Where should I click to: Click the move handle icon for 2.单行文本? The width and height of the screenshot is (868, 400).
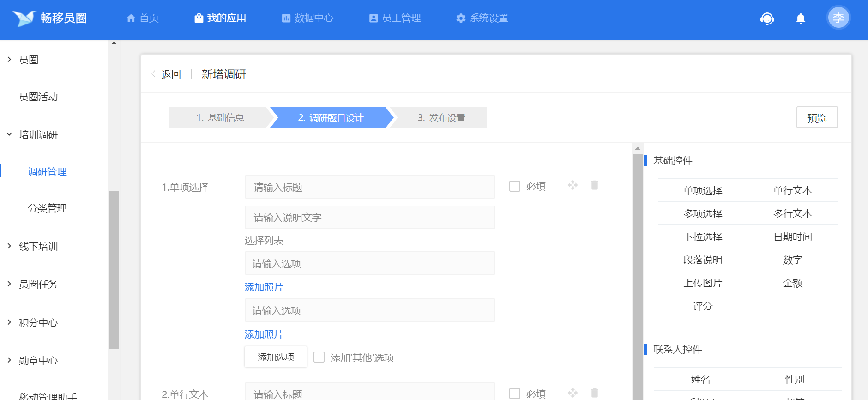[573, 393]
